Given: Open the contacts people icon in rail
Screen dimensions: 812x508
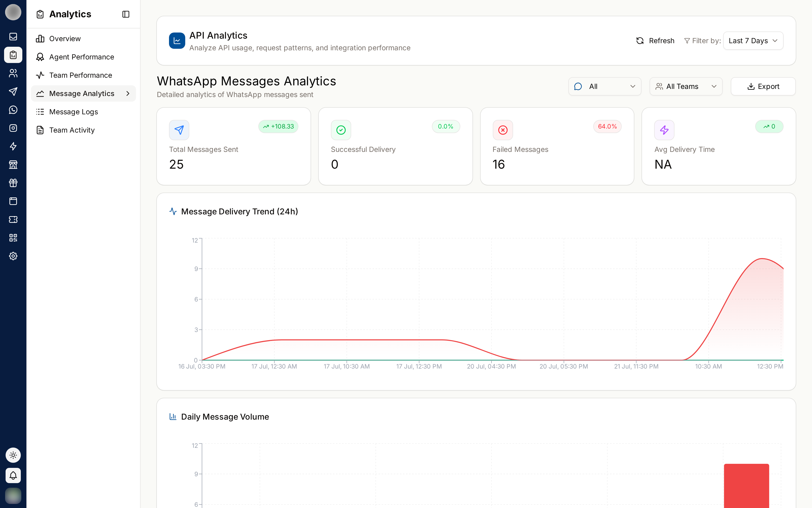Looking at the screenshot, I should 13,73.
